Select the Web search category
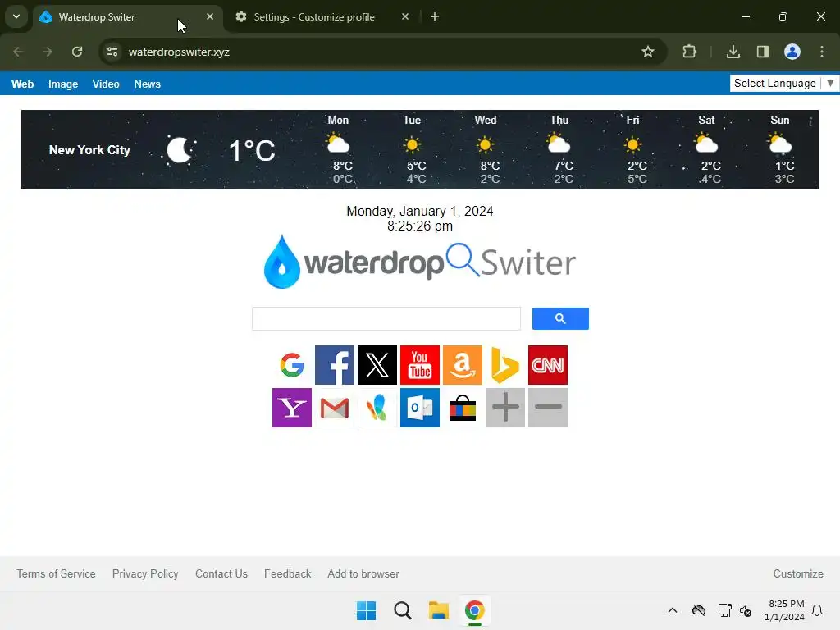This screenshot has height=630, width=840. click(x=22, y=84)
